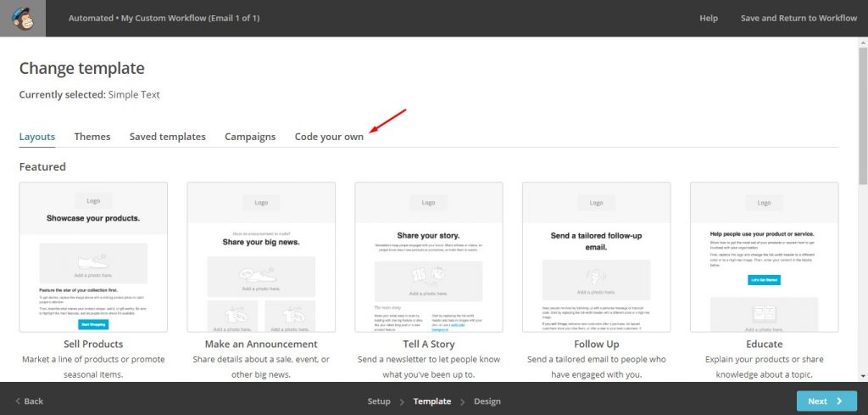Choose the Sell Products template thumbnail
Screen dimensions: 868x415
(93, 257)
